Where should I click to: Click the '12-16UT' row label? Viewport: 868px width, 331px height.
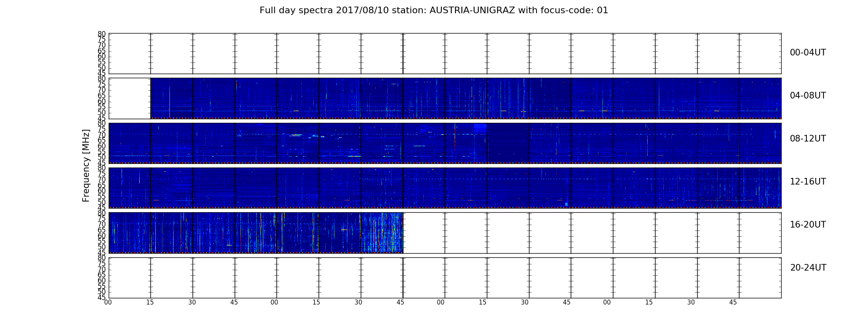808,182
